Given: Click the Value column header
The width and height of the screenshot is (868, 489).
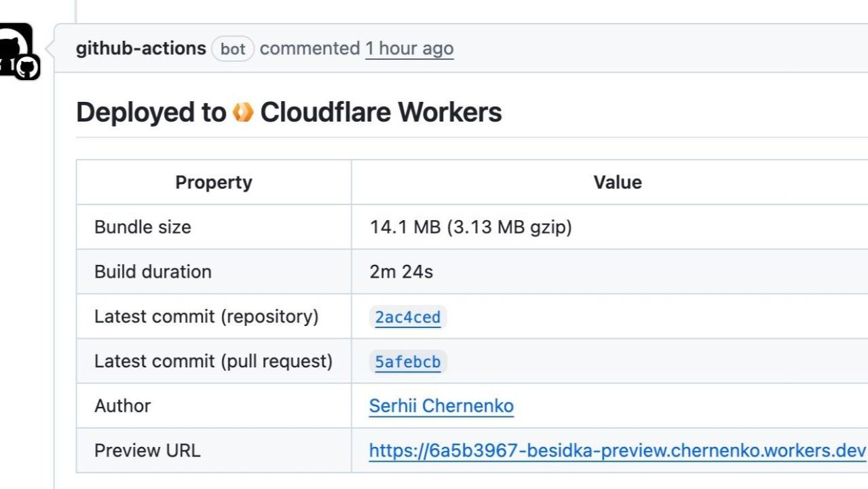Looking at the screenshot, I should coord(617,182).
